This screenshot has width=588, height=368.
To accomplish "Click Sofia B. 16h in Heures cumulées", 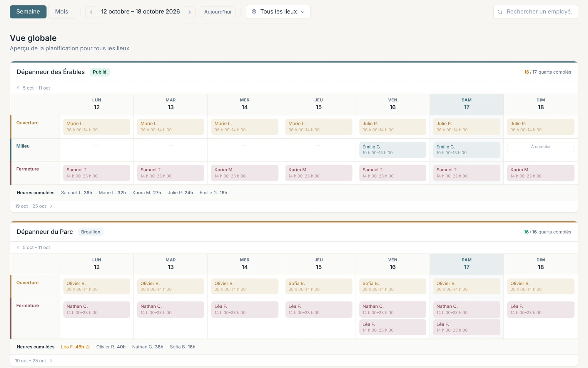I will (x=183, y=347).
